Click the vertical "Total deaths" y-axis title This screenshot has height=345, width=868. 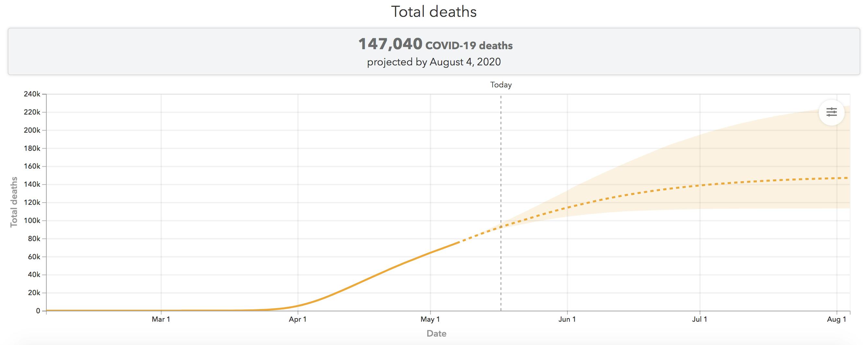tap(14, 202)
